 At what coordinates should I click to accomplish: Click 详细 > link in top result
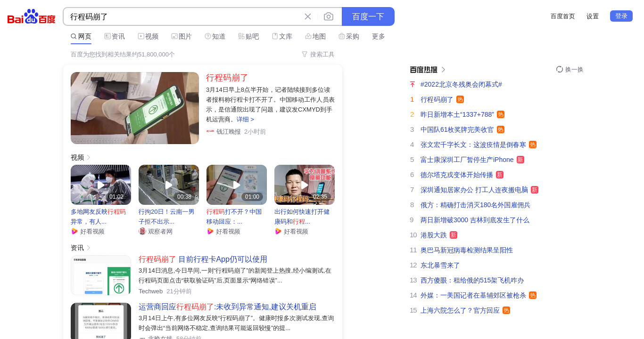tap(245, 120)
